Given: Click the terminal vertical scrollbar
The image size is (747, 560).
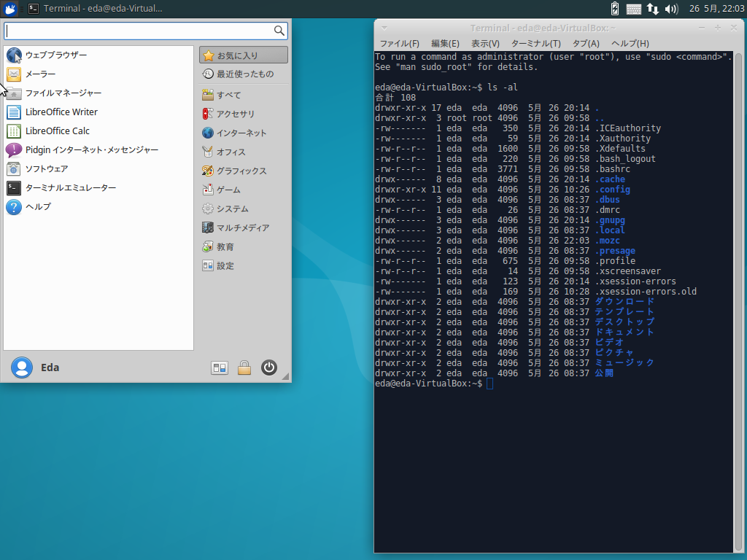Looking at the screenshot, I should [x=740, y=301].
